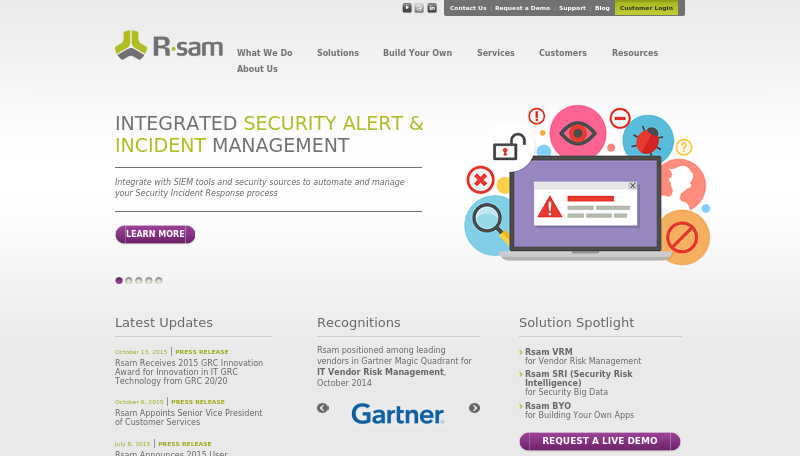Click the first PRESS RELEASE tag for October 13
This screenshot has width=800, height=456.
tap(202, 352)
